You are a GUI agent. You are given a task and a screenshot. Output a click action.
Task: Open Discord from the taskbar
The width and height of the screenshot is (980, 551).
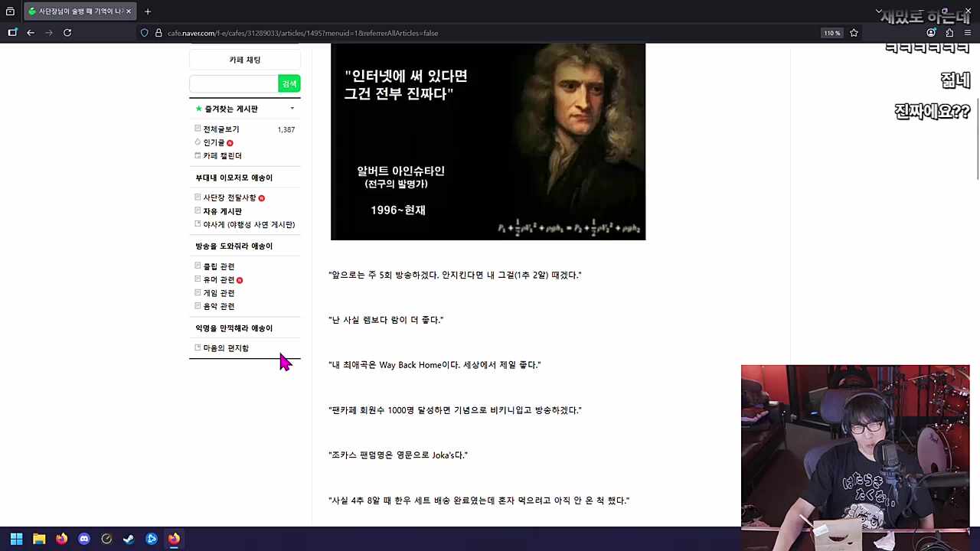coord(84,539)
